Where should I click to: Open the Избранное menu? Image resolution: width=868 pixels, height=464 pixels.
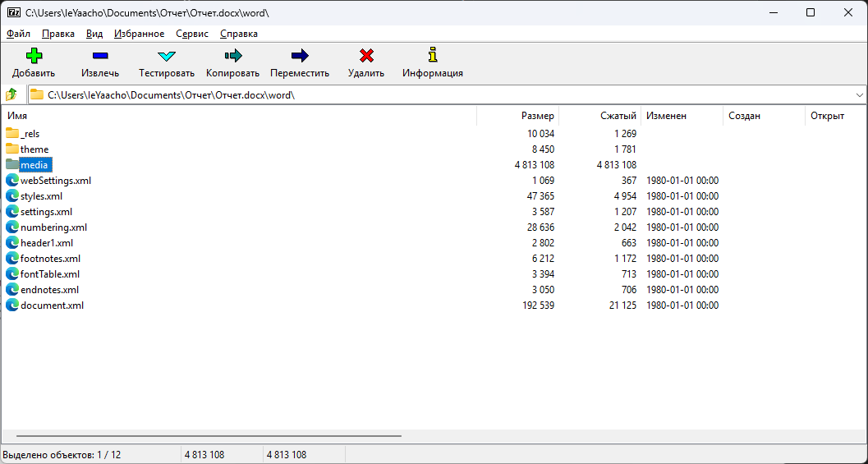click(x=139, y=34)
